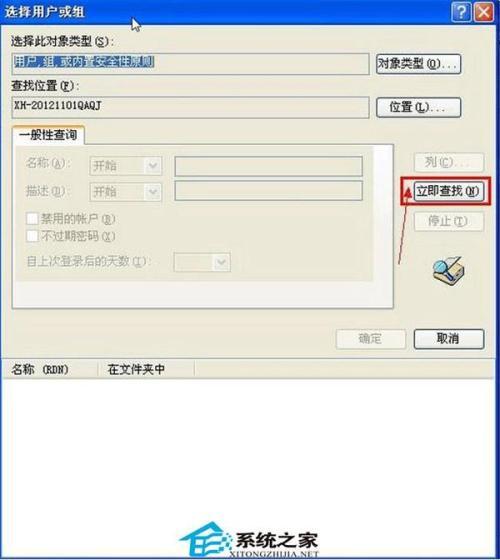Select the 一般性查询 tab
This screenshot has width=500, height=560.
(48, 135)
